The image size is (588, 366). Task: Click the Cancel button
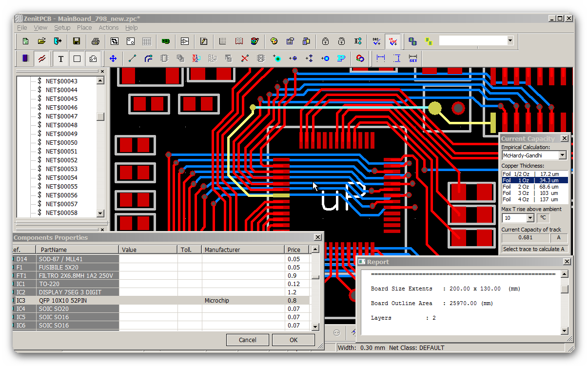(x=247, y=340)
